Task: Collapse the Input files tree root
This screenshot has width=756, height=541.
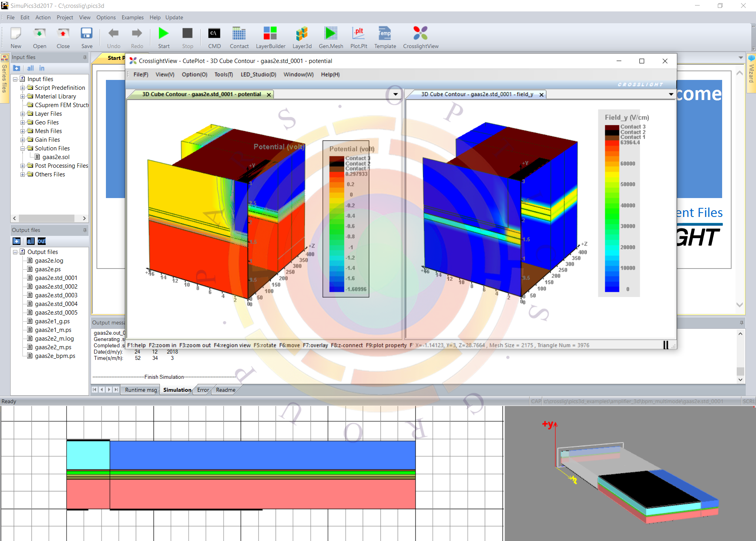Action: click(x=15, y=79)
